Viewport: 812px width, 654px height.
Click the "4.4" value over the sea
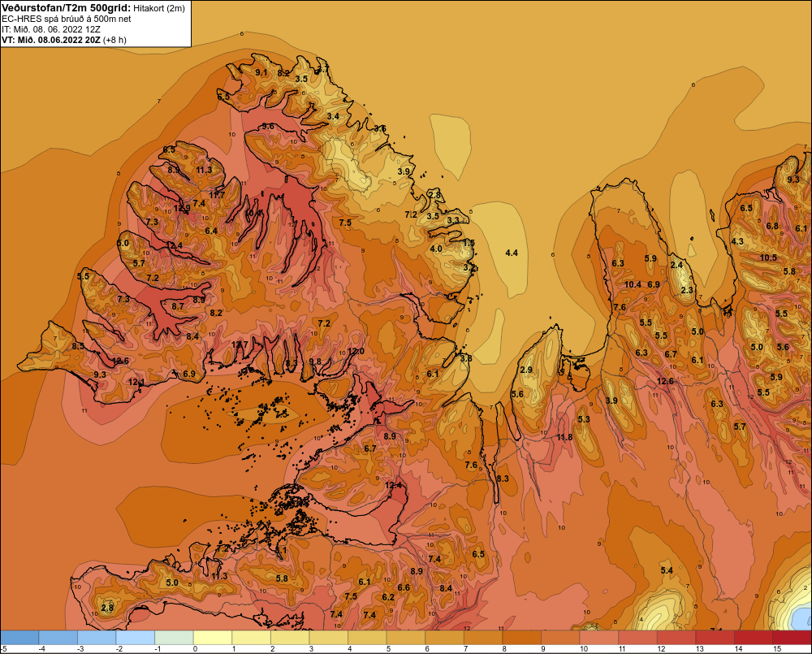pyautogui.click(x=512, y=253)
